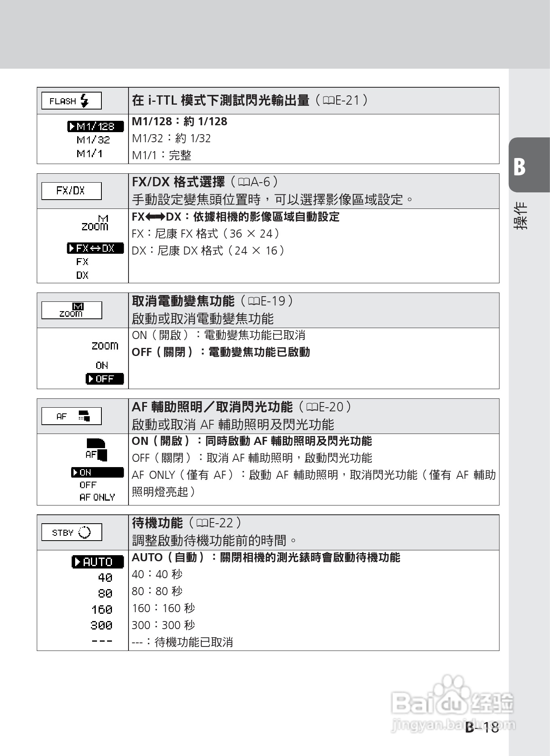Click the text M1/128：約 1/128

[180, 122]
